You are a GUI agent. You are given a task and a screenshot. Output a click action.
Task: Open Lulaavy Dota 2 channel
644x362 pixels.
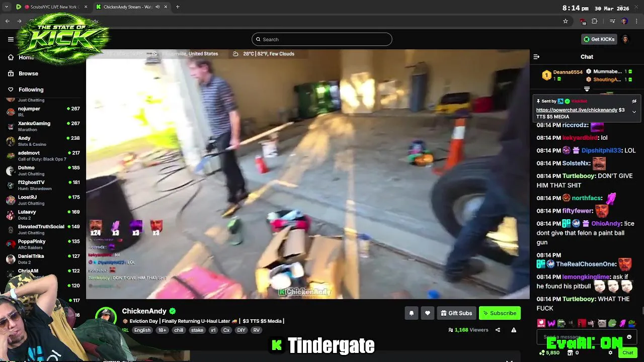43,215
